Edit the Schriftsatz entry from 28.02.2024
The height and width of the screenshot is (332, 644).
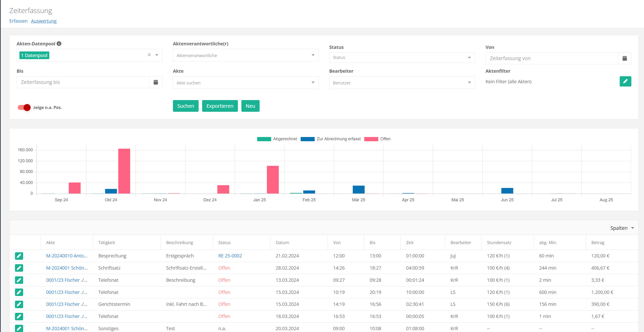pyautogui.click(x=19, y=268)
